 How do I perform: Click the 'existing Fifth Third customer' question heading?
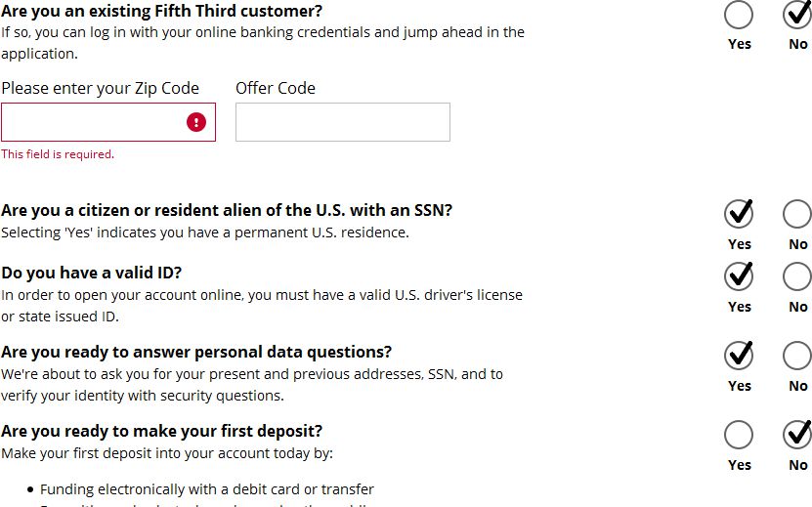[161, 12]
